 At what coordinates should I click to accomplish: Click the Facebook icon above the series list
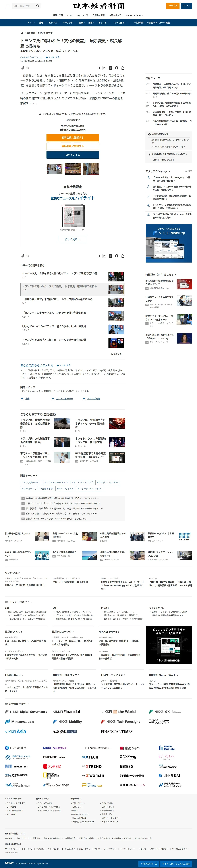[117, 256]
